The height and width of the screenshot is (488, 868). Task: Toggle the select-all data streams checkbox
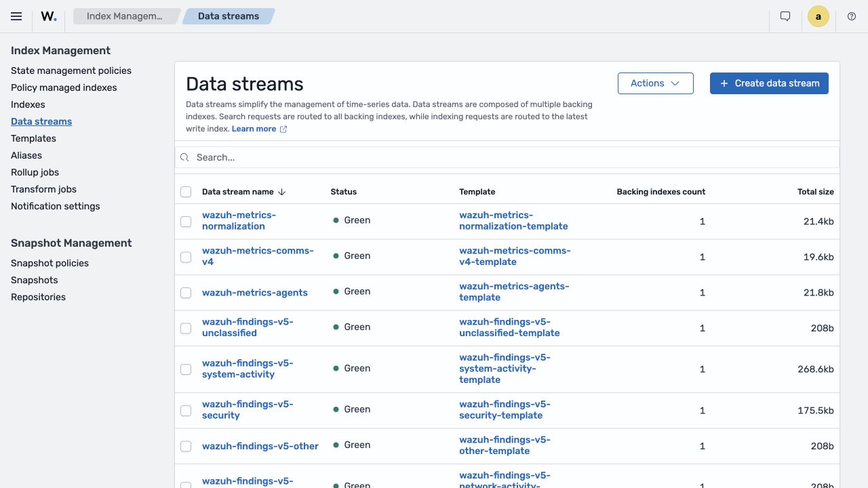tap(186, 192)
